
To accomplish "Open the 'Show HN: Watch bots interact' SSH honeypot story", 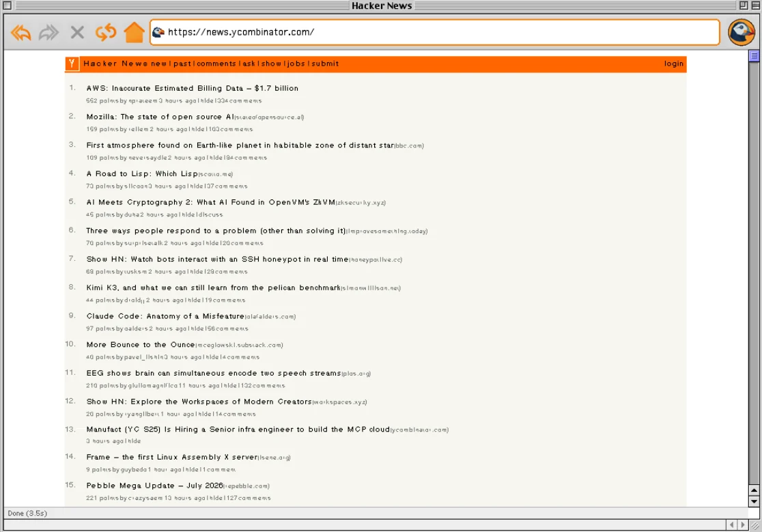I will tap(217, 260).
